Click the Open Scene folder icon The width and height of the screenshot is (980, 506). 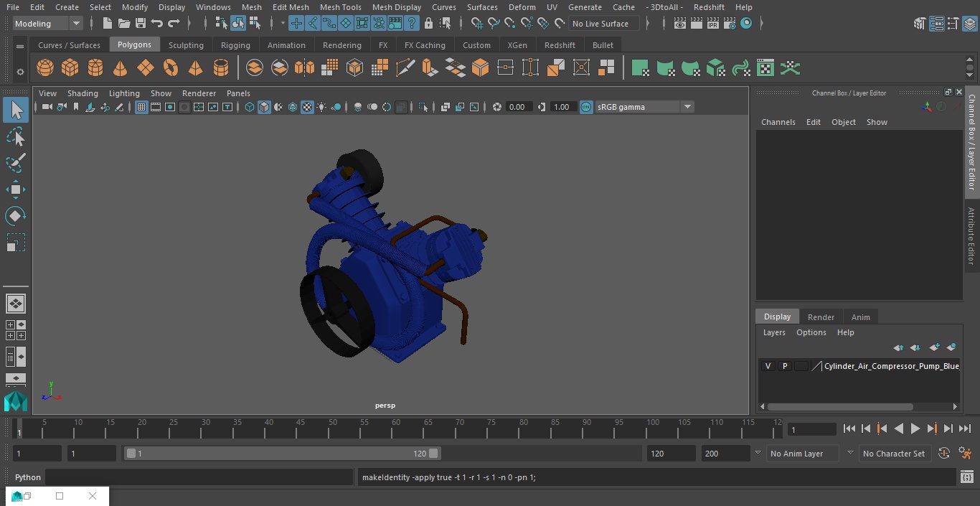click(124, 24)
